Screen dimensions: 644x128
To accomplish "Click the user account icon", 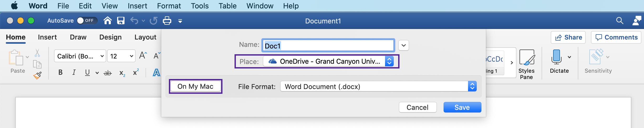I will (637, 21).
